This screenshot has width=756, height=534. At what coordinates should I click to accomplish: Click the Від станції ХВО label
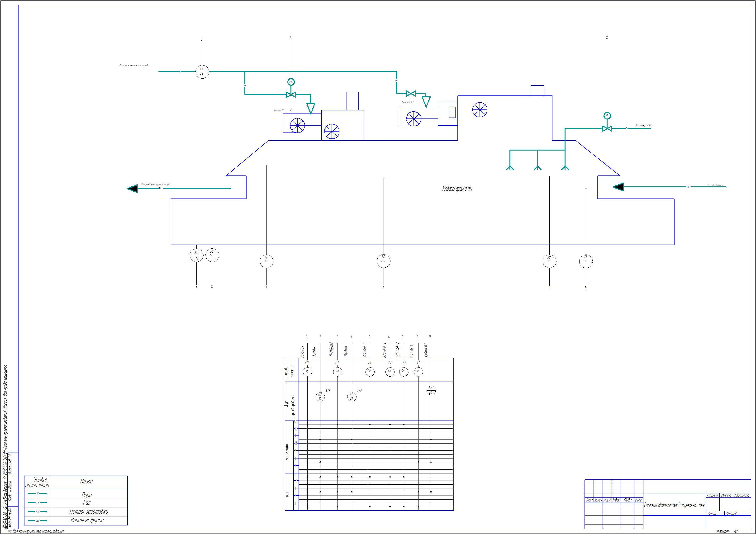click(643, 125)
